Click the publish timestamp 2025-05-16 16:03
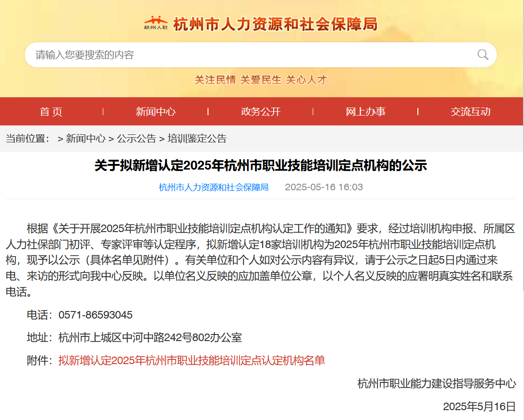 324,187
